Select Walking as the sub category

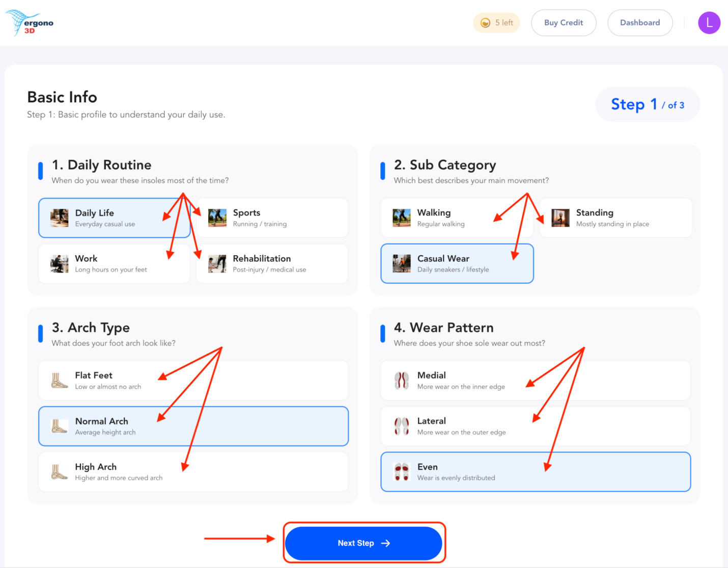pyautogui.click(x=456, y=218)
